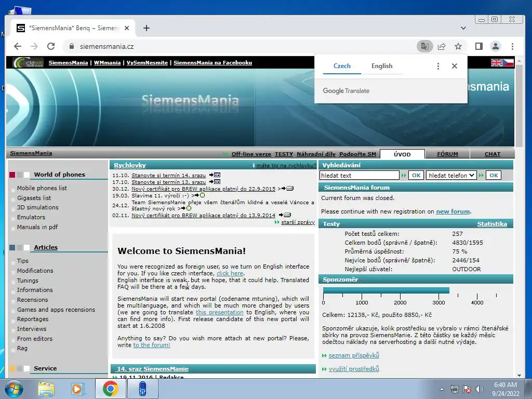The width and height of the screenshot is (532, 399).
Task: Click the volume icon in system tray
Action: (479, 389)
